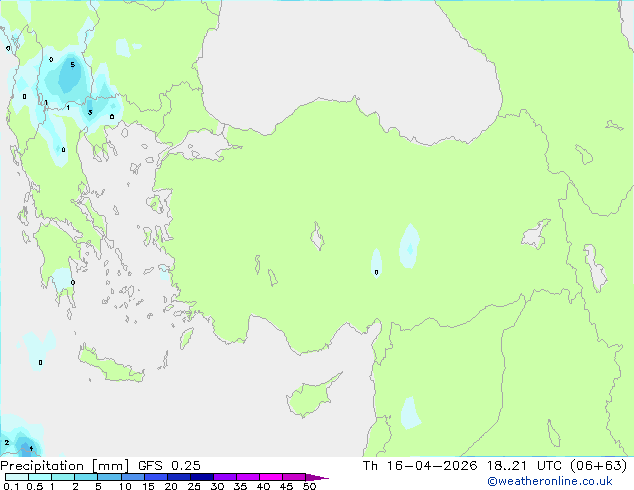
Task: Click the '25' legend scale label
Action: tap(194, 486)
